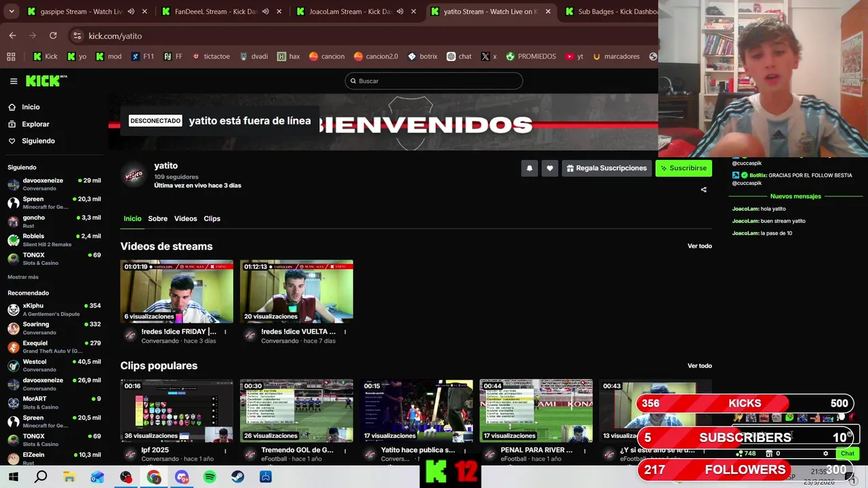Screen dimensions: 868x488
Task: Open Chrome tab search dropdown
Action: 10,11
